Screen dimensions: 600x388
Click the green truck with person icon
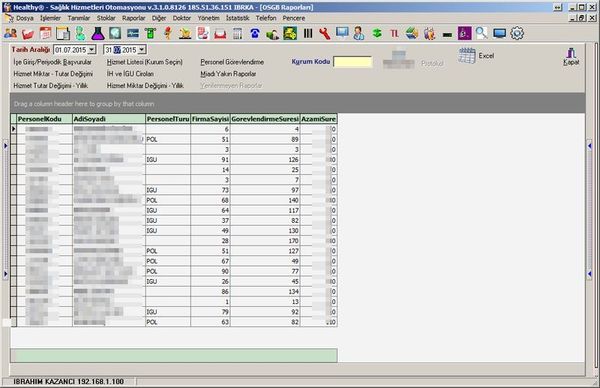pos(272,34)
